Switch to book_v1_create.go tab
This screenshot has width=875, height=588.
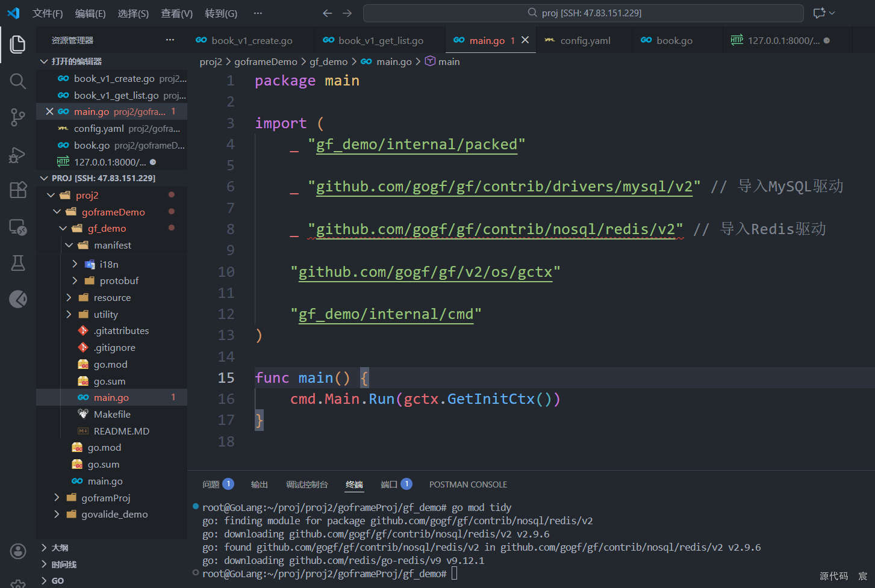click(x=251, y=40)
